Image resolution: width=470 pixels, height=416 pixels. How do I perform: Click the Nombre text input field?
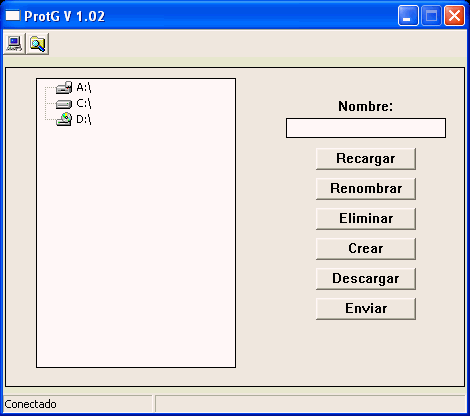366,128
